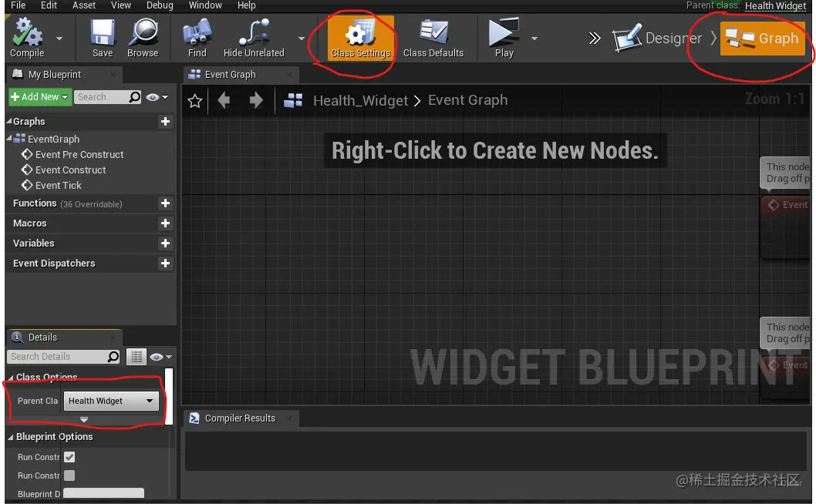This screenshot has width=816, height=504.
Task: Click Health_Widget in the breadcrumb
Action: coord(360,100)
